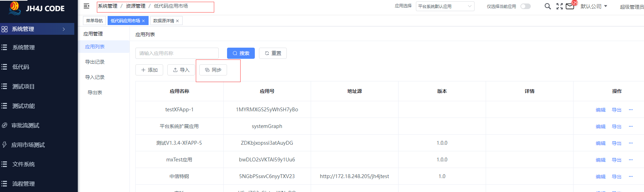The height and width of the screenshot is (192, 644).
Task: Click the 导入 import button
Action: pyautogui.click(x=181, y=70)
